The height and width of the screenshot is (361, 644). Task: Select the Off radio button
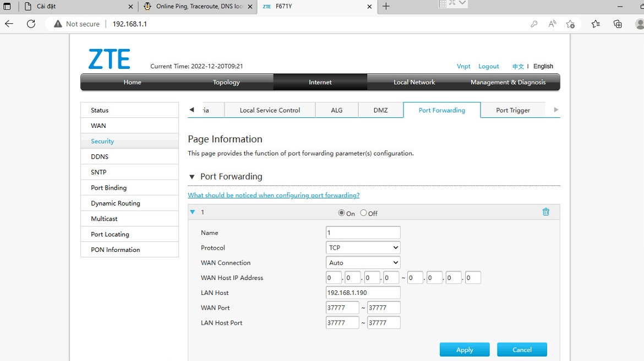click(363, 213)
